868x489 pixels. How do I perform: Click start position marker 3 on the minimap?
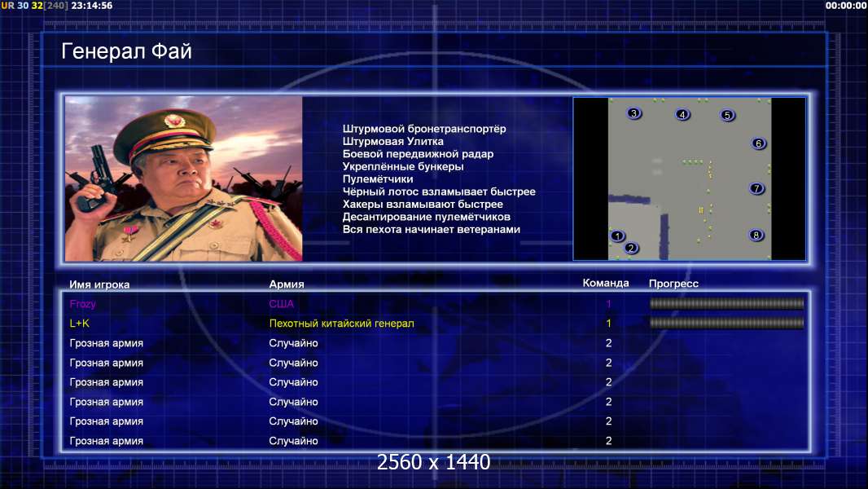[634, 113]
